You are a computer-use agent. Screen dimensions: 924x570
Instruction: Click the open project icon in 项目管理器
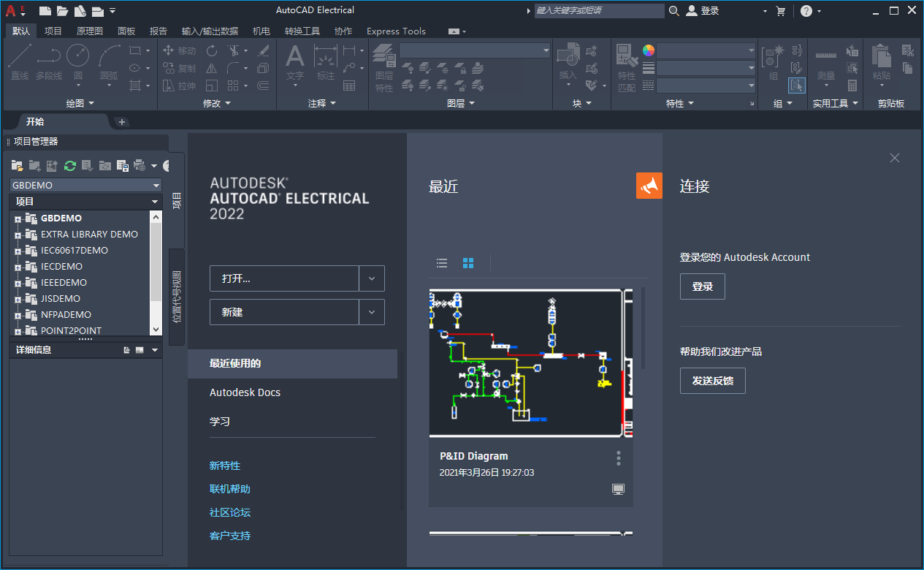coord(18,166)
